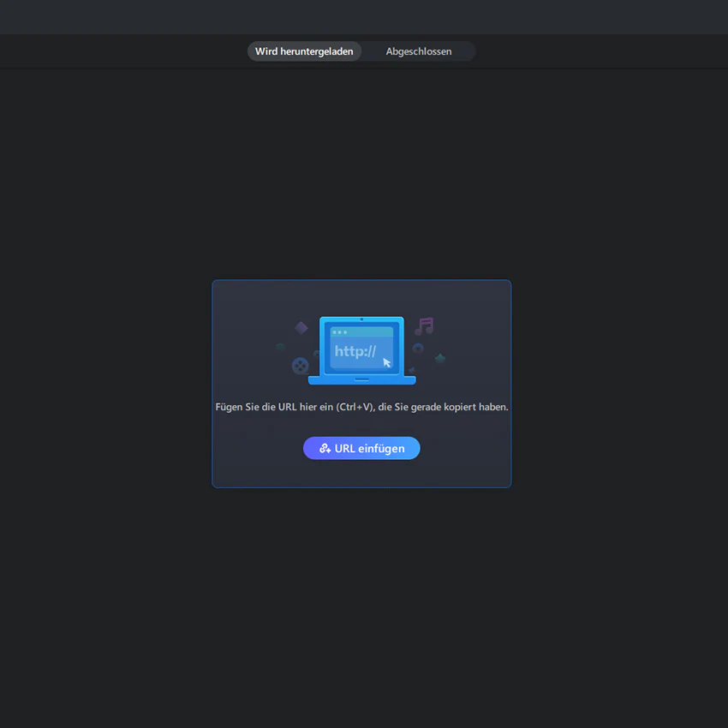Click the film reel icon beside laptop

click(x=300, y=366)
